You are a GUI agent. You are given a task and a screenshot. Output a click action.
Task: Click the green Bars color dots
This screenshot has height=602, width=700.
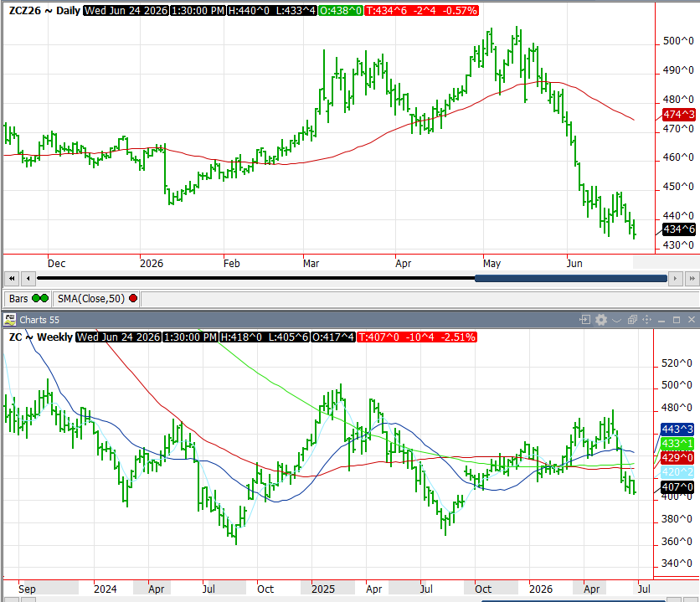coord(40,299)
